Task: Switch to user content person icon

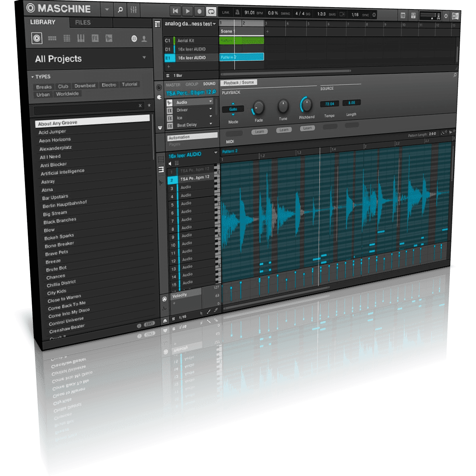Action: click(144, 38)
